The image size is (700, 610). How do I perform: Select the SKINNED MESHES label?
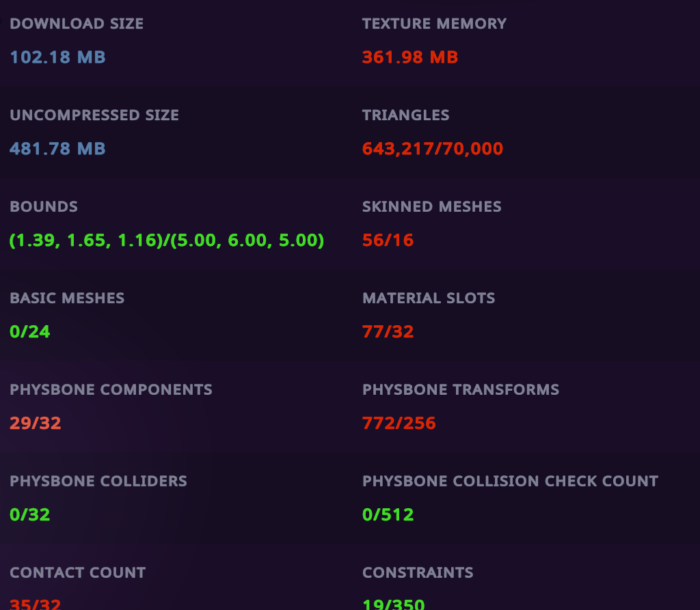tap(432, 206)
